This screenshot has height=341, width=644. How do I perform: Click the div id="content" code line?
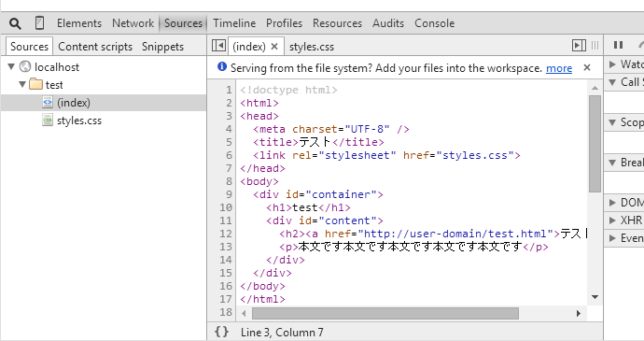pos(325,220)
